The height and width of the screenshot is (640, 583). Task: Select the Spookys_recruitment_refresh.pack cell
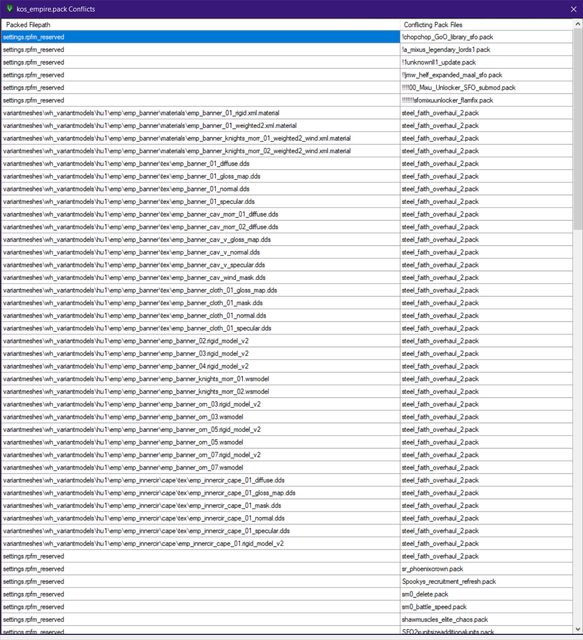tap(486, 581)
